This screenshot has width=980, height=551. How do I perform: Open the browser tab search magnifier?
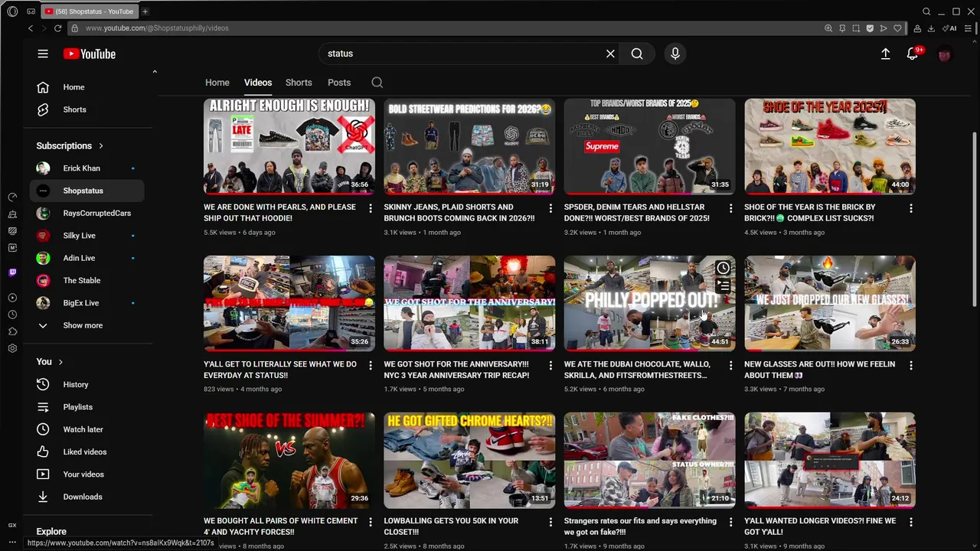(x=926, y=11)
